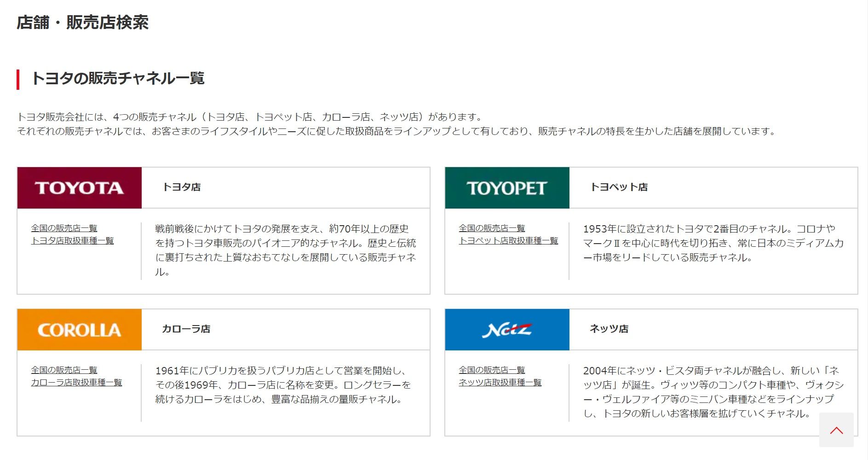Screen dimensions: 868x460
Task: Click the blue Netz logo banner
Action: [507, 330]
